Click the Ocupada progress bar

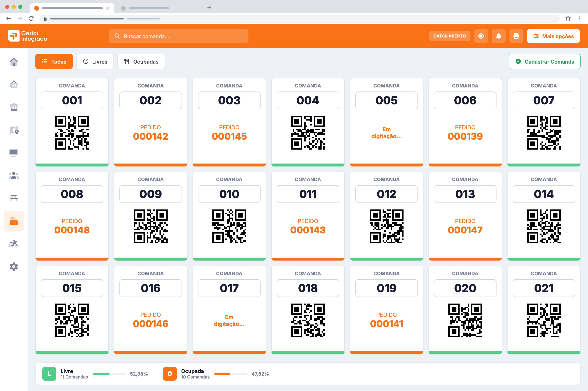[231, 374]
